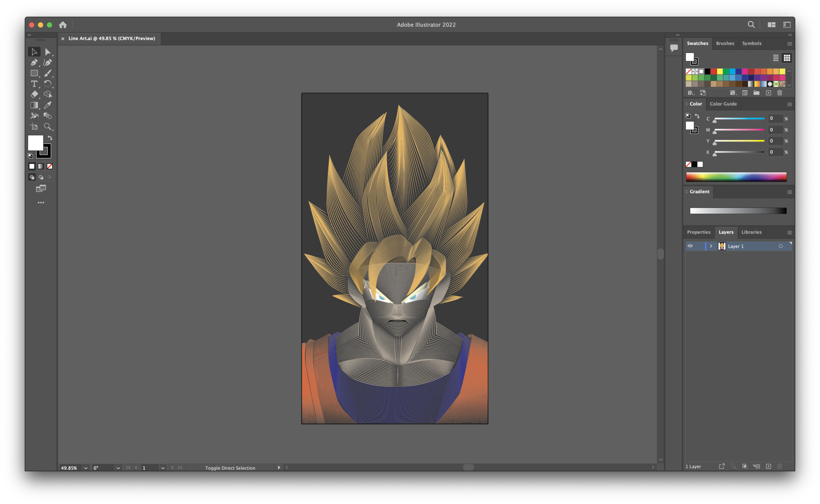Image resolution: width=820 pixels, height=504 pixels.
Task: Open the rotation angle dropdown
Action: pyautogui.click(x=118, y=468)
